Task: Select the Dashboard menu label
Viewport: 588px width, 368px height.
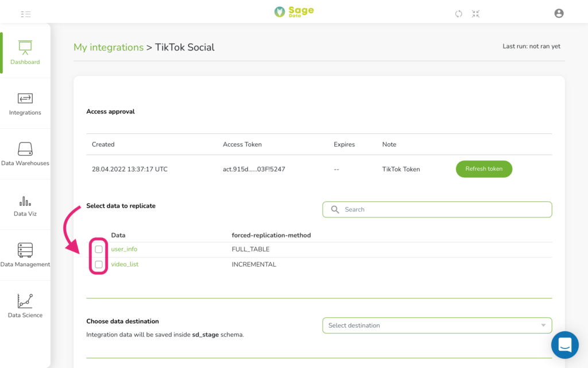Action: pyautogui.click(x=25, y=62)
